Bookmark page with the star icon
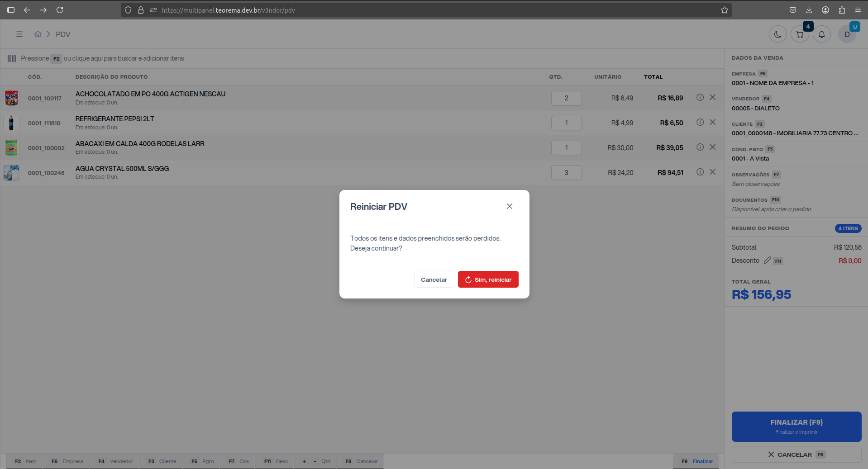The image size is (868, 469). [x=724, y=10]
